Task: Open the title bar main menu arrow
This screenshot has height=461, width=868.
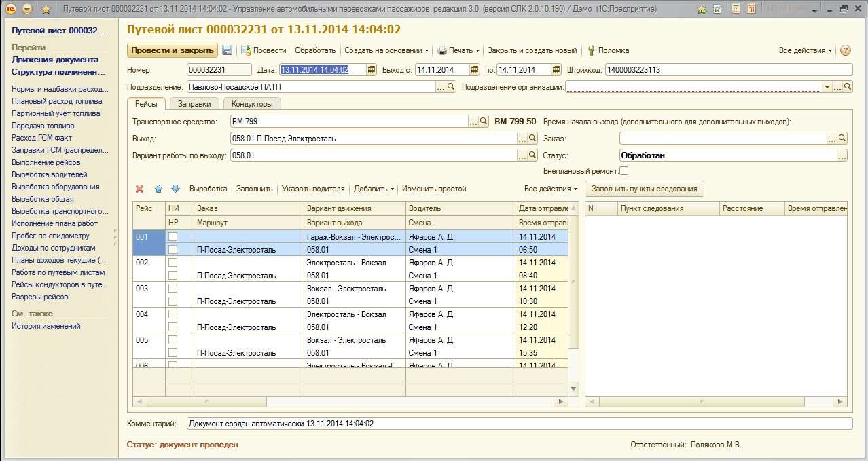Action: tap(27, 9)
